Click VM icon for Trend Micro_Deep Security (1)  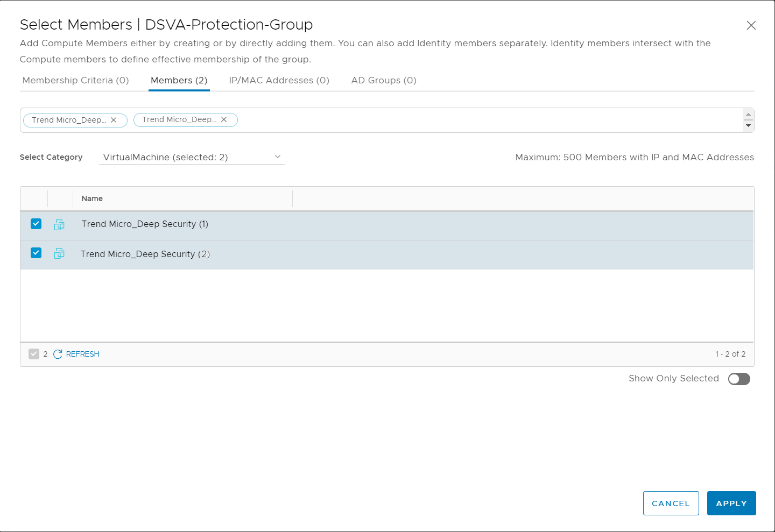[x=59, y=225]
